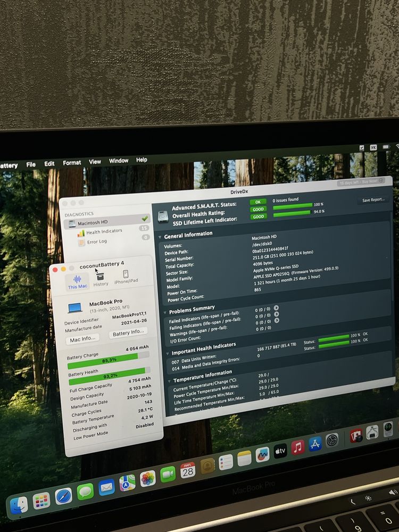Click the MacBookPro17,1 device identifier
399x532 pixels.
click(x=129, y=315)
